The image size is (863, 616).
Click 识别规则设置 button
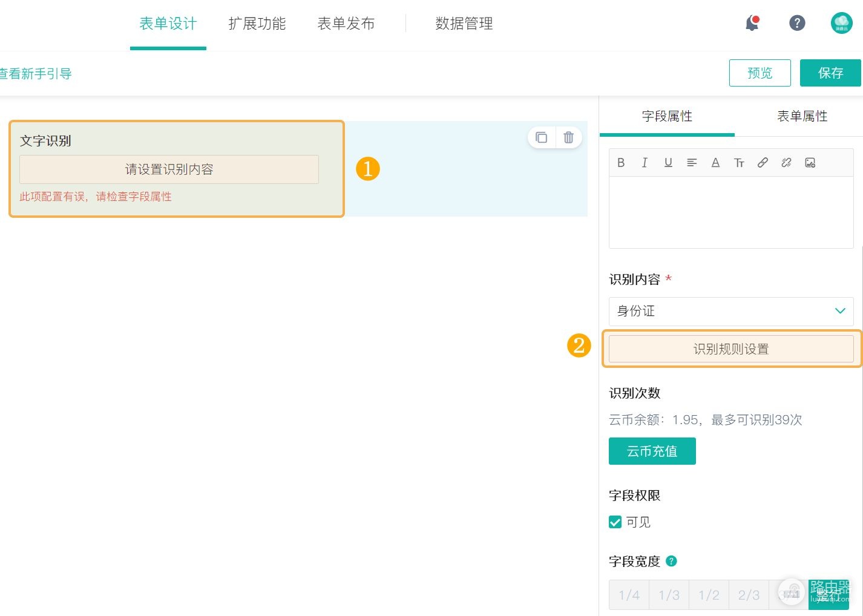tap(731, 349)
